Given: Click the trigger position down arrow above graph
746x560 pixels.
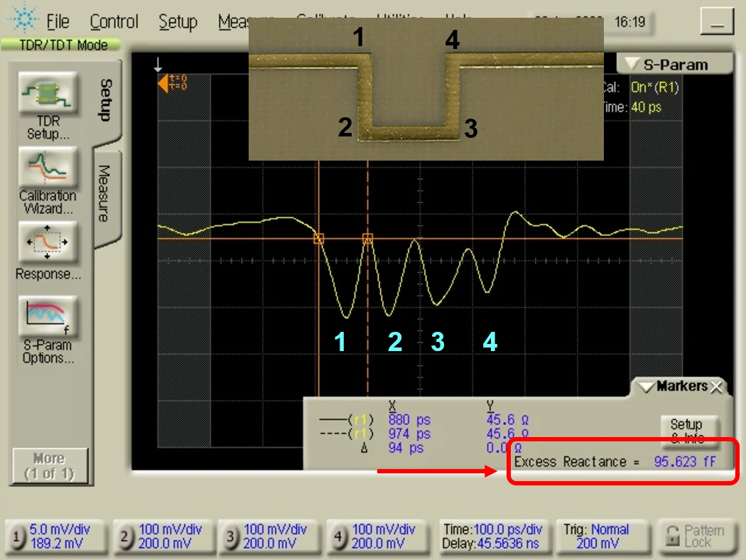Looking at the screenshot, I should pos(158,65).
